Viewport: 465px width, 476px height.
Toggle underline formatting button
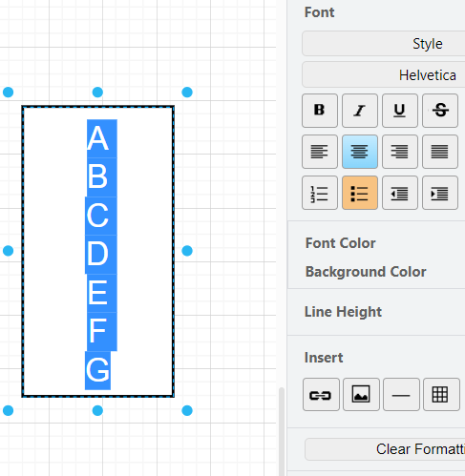tap(400, 111)
